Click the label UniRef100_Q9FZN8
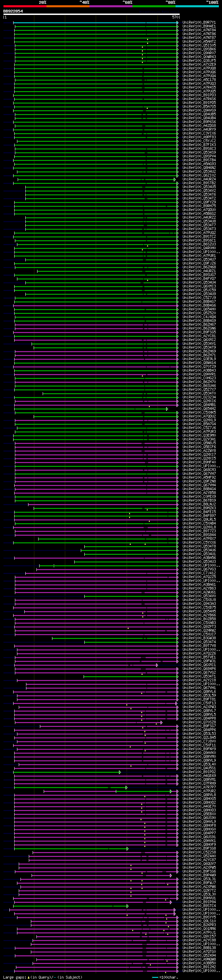This screenshot has width=222, height=980. click(x=199, y=481)
